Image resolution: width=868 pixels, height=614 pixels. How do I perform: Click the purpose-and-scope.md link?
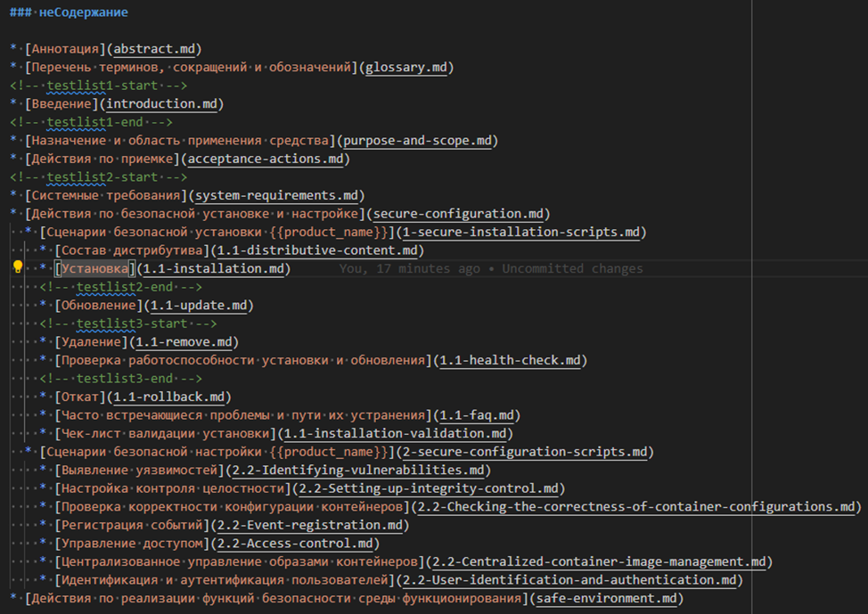pos(420,140)
